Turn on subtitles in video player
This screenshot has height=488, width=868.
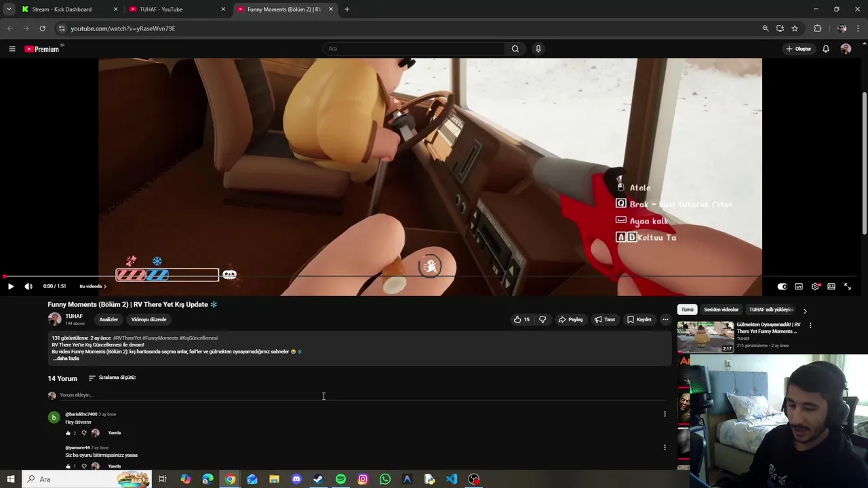[799, 287]
